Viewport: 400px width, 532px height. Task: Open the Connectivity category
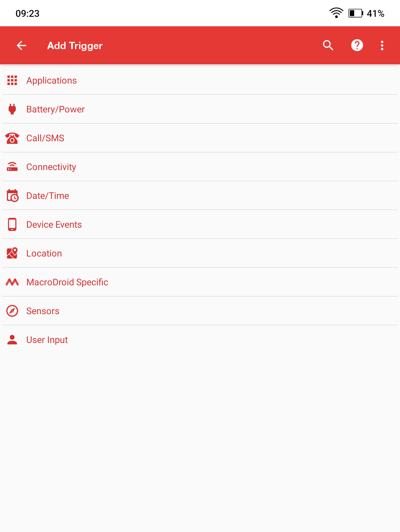[x=51, y=167]
